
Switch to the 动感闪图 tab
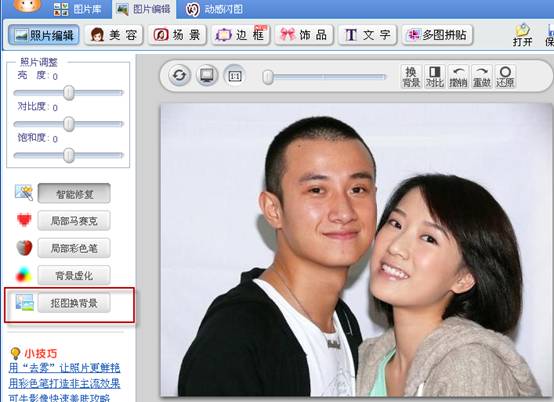(x=215, y=9)
